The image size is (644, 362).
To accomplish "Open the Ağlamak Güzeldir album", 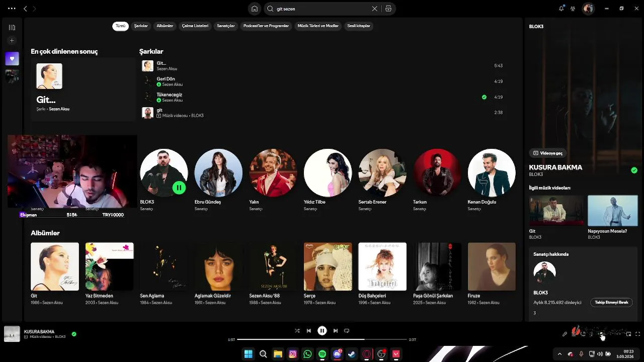I will (218, 274).
